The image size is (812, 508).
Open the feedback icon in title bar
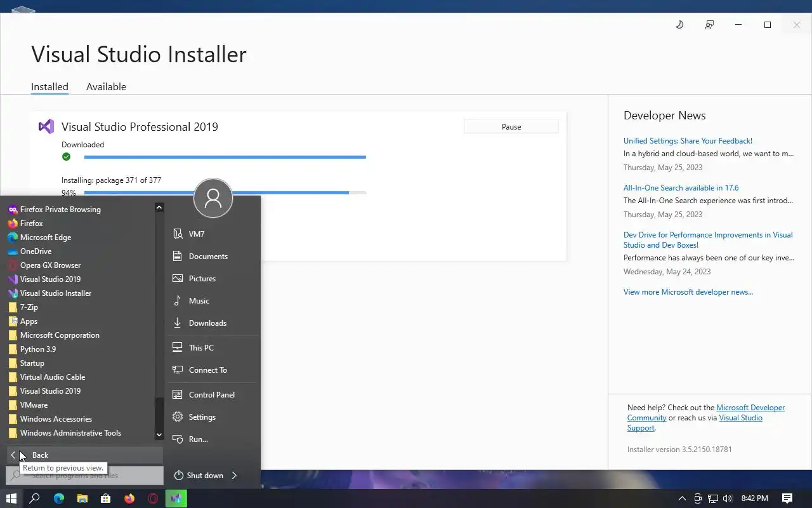coord(709,25)
